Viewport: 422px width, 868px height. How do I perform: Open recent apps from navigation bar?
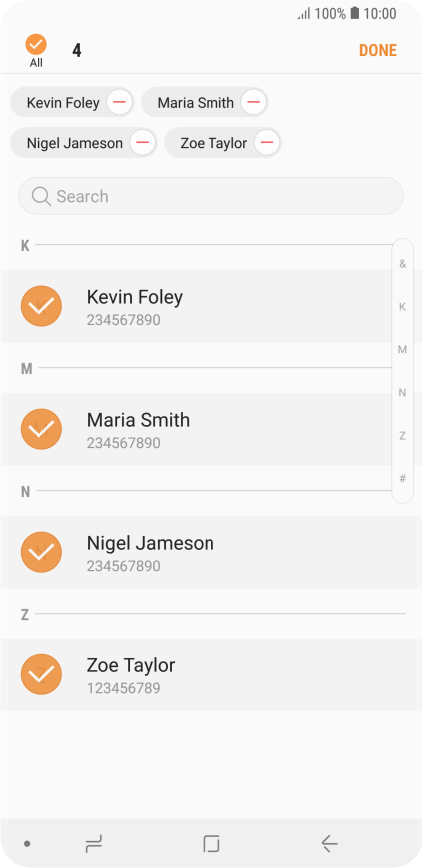(94, 844)
